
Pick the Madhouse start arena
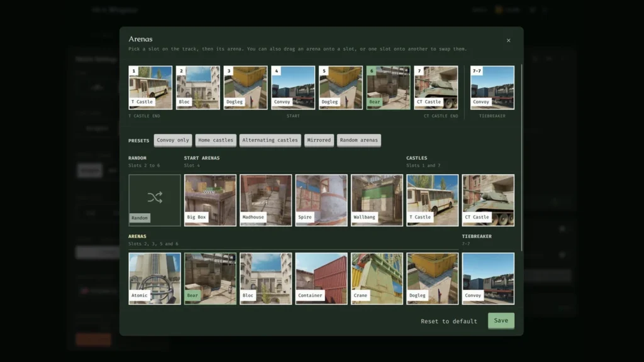pyautogui.click(x=266, y=200)
